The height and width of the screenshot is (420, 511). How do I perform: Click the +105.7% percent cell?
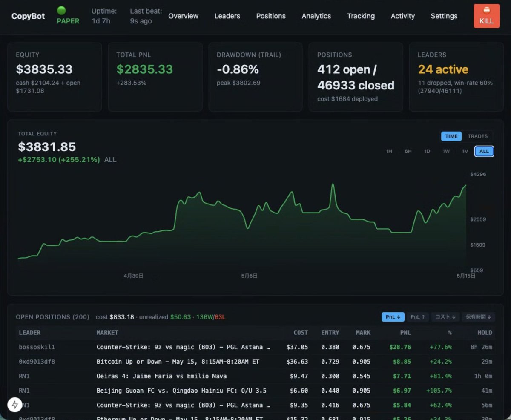click(439, 391)
